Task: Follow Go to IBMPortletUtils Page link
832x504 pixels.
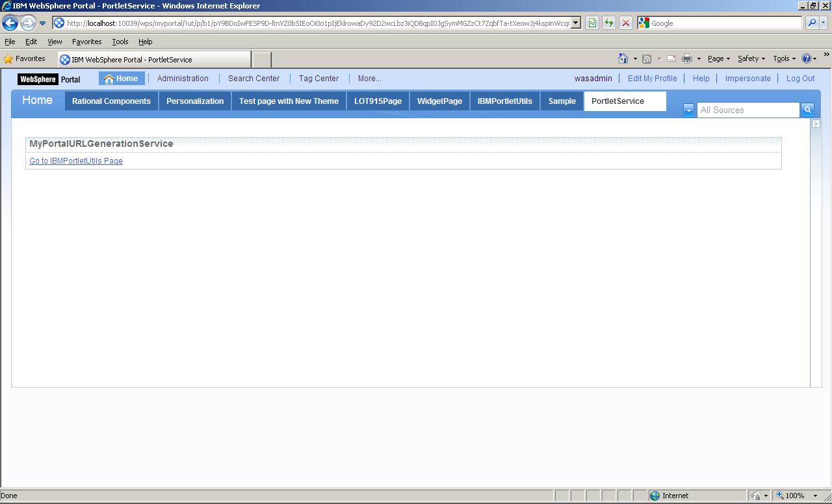Action: coord(76,161)
